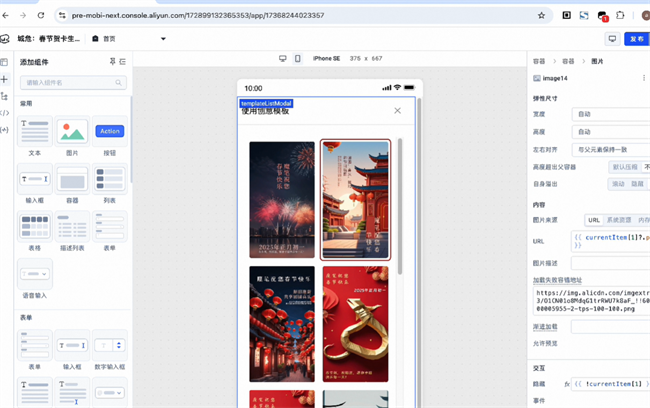Select the 表格 table component
This screenshot has height=408, width=650.
click(35, 231)
